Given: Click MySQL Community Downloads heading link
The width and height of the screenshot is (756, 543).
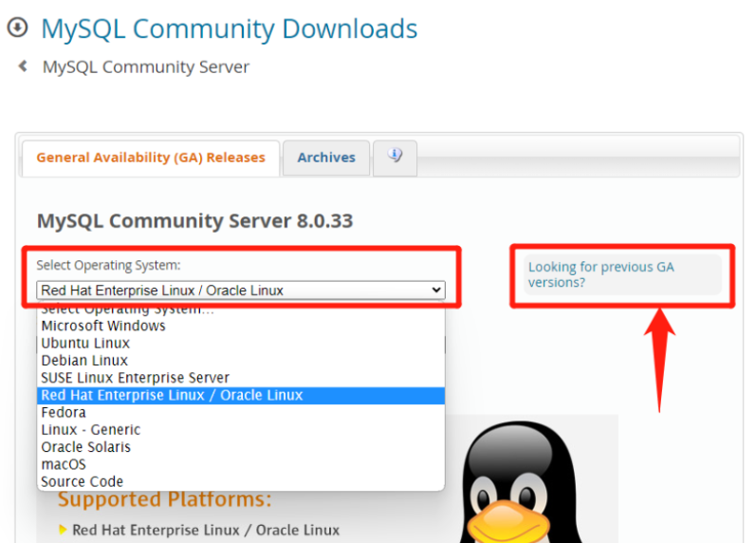Looking at the screenshot, I should point(229,28).
